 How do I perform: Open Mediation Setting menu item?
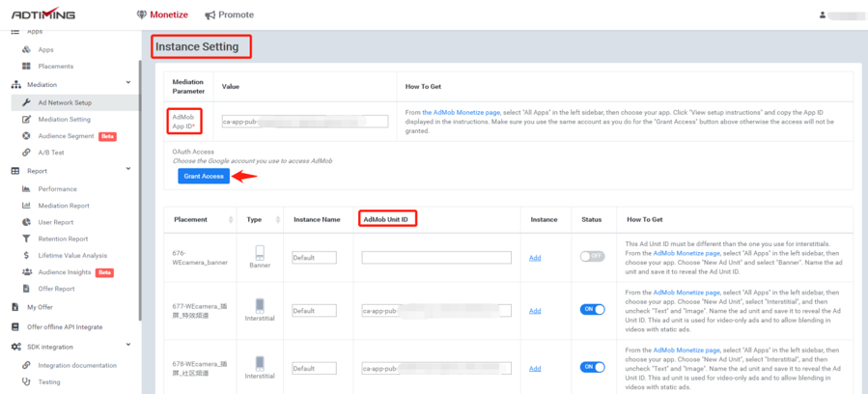(x=65, y=120)
